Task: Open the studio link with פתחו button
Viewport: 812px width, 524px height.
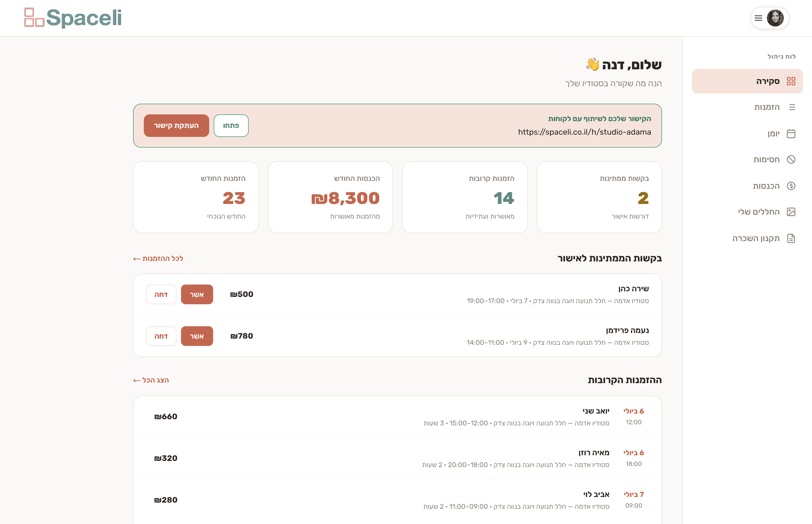Action: click(x=231, y=126)
